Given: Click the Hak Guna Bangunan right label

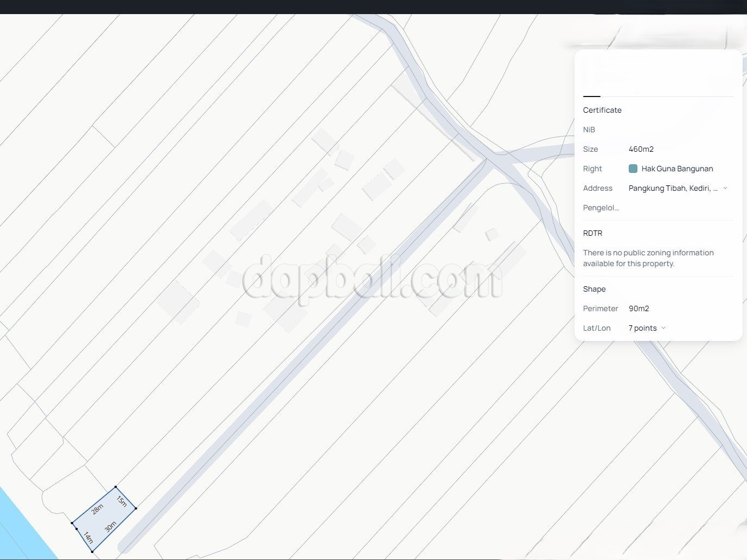Looking at the screenshot, I should tap(677, 169).
